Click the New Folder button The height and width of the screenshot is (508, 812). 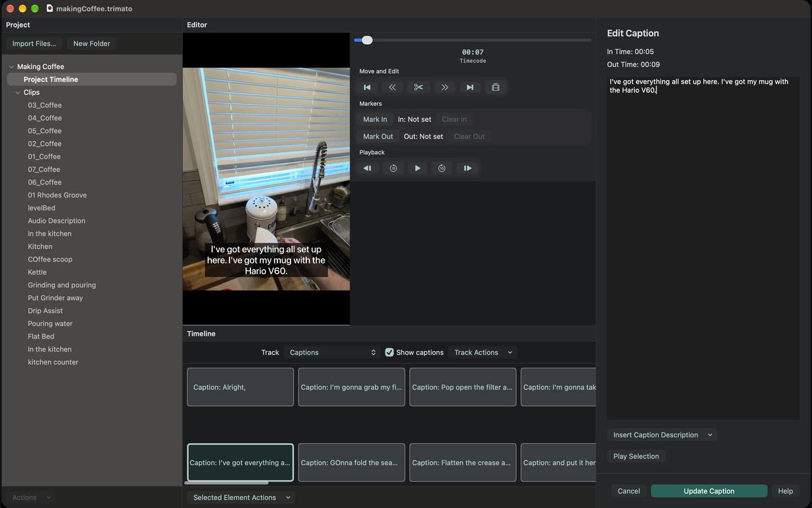click(x=92, y=43)
